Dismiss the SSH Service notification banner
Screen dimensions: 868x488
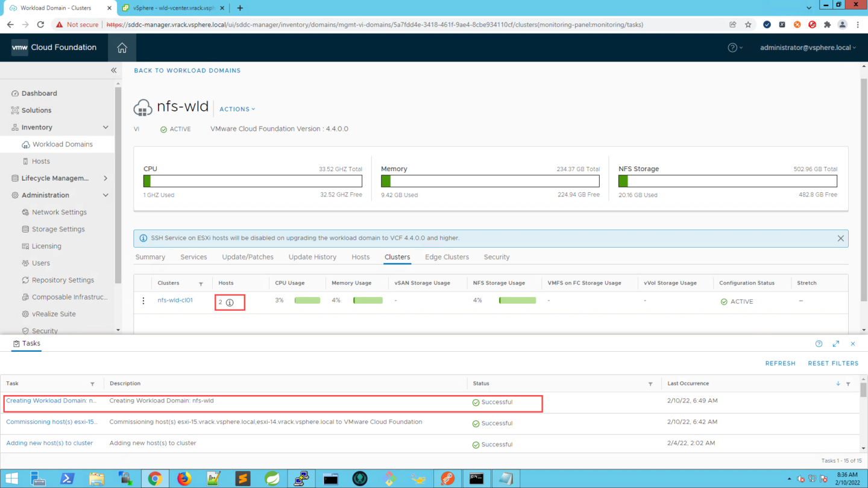pos(840,238)
